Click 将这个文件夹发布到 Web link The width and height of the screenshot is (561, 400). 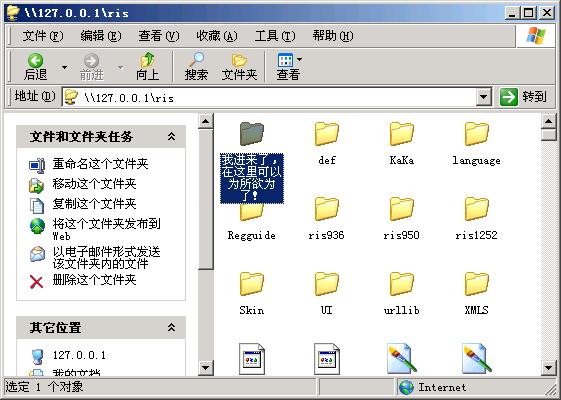106,229
